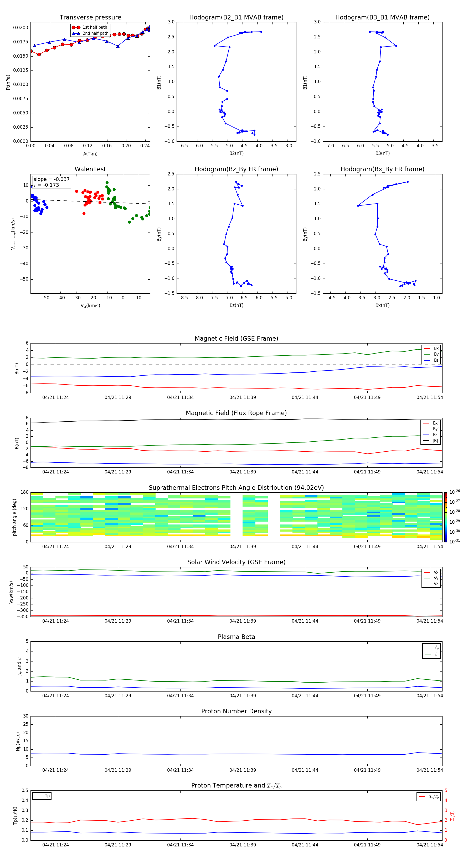Click the 'A(T·m)' x-axis label
Image resolution: width=473 pixels, height=868 pixels.
pyautogui.click(x=90, y=154)
